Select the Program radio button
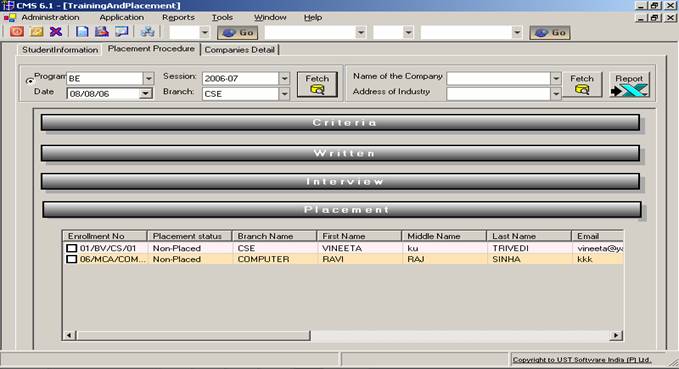679x369 pixels. [29, 81]
